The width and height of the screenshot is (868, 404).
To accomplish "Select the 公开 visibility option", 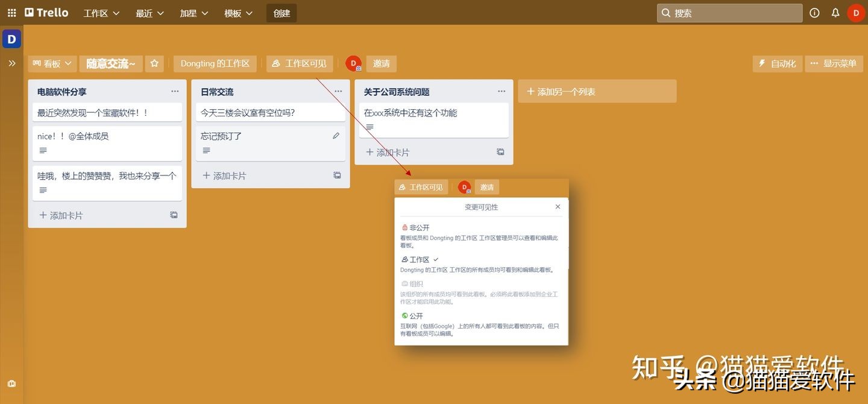I will click(x=416, y=315).
